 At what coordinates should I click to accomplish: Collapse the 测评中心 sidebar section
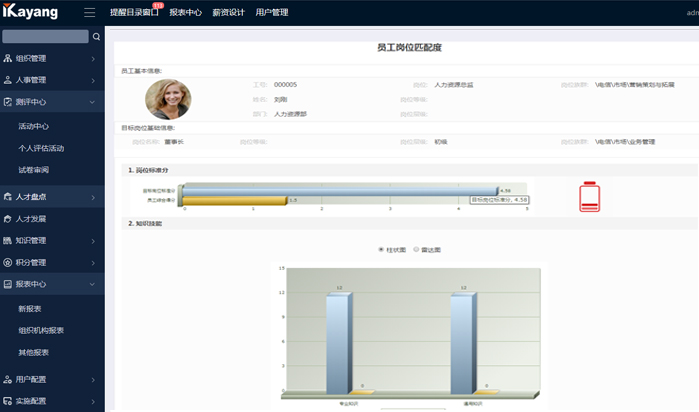(92, 102)
